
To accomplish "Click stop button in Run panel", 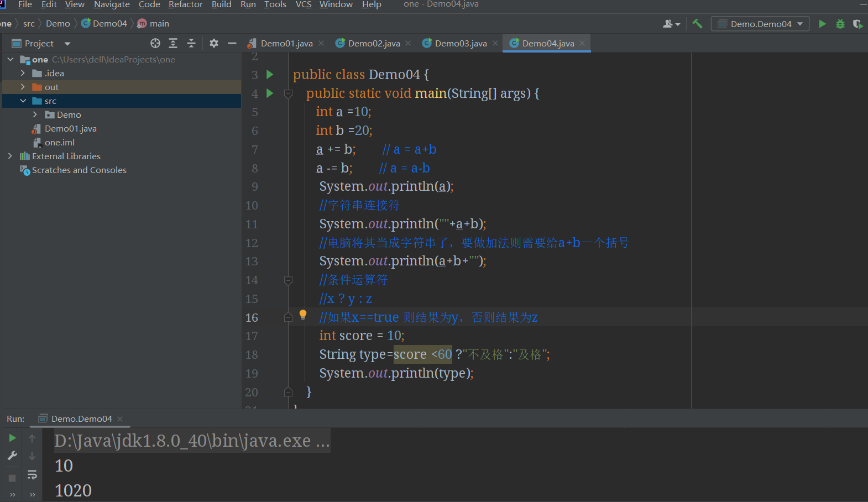I will tap(12, 478).
